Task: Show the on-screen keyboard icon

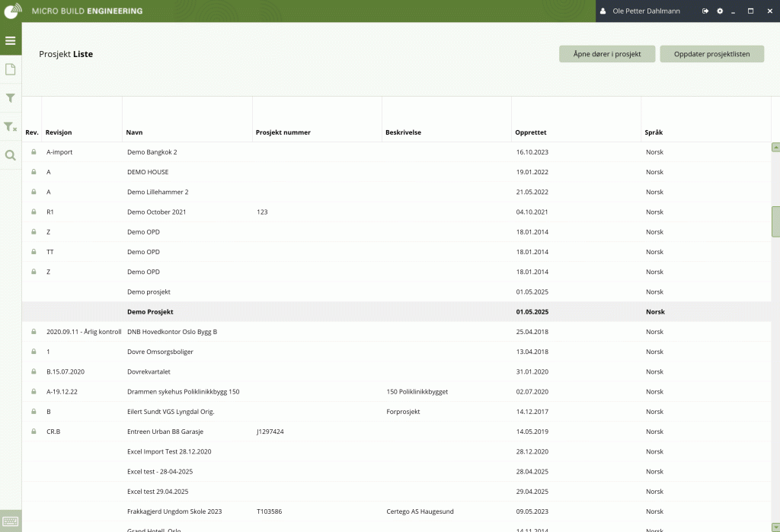Action: click(11, 521)
